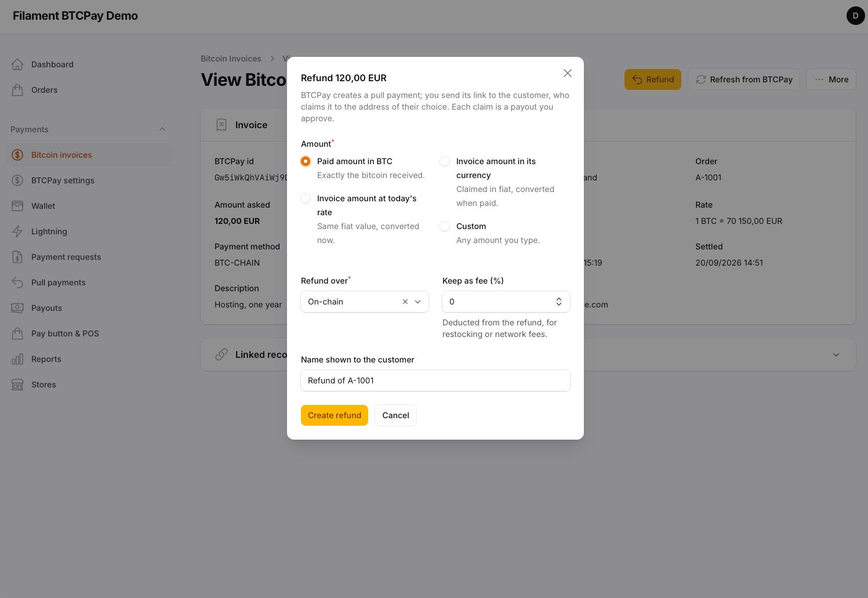The width and height of the screenshot is (868, 598).
Task: Click the BTC-CHAIN payment method value
Action: (x=237, y=263)
